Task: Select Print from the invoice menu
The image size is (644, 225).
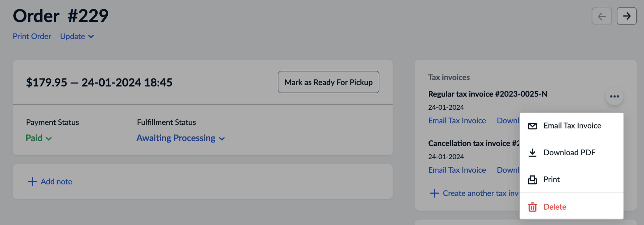Action: 551,180
